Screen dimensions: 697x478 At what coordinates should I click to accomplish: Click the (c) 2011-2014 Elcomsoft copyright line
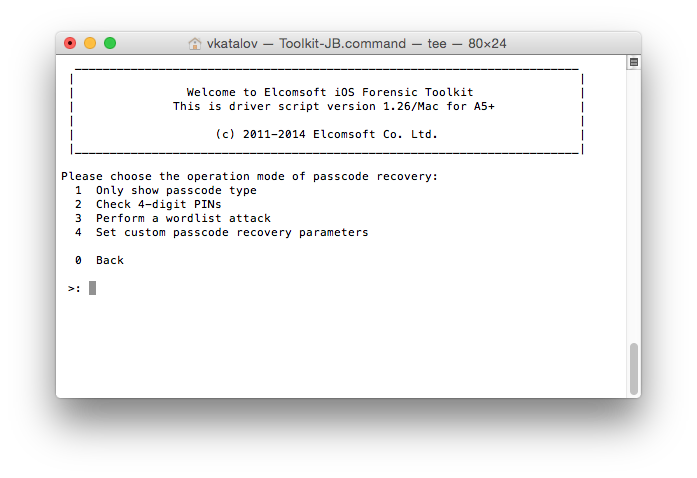point(327,134)
